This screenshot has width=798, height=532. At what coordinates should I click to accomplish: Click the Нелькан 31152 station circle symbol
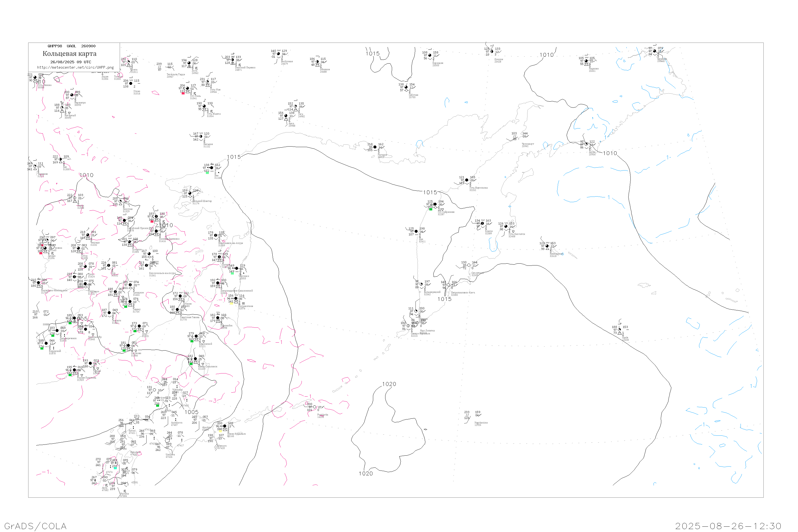pos(201,136)
